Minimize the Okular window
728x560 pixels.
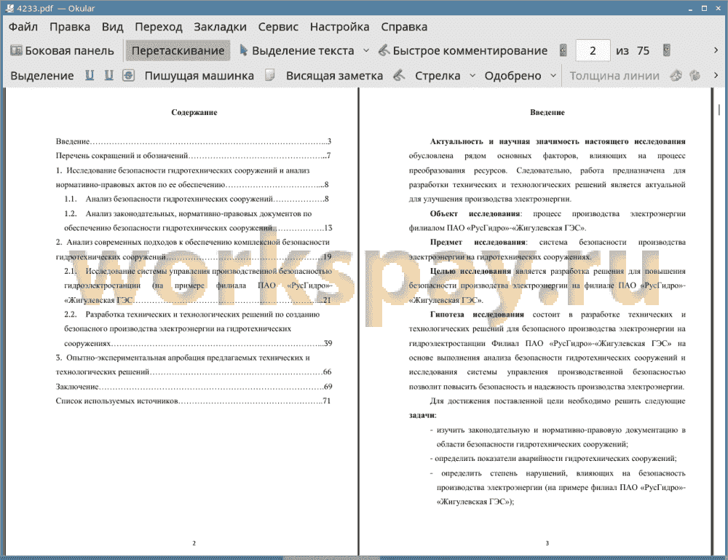(691, 8)
